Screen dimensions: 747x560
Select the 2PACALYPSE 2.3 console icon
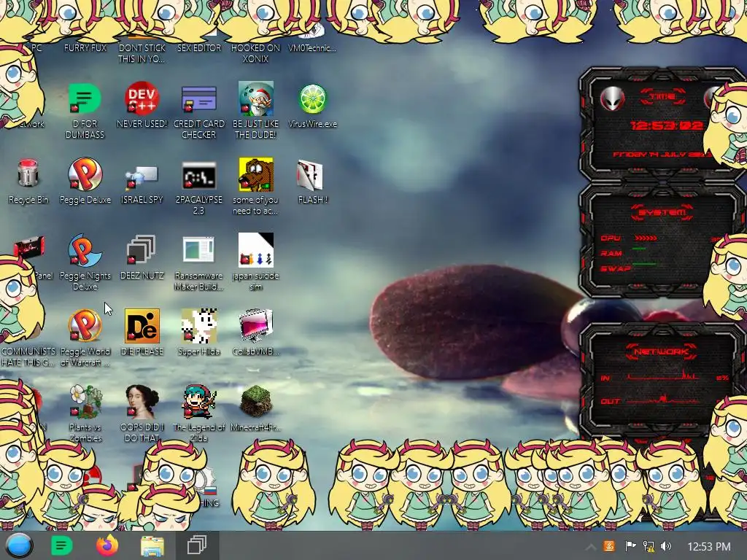(198, 176)
